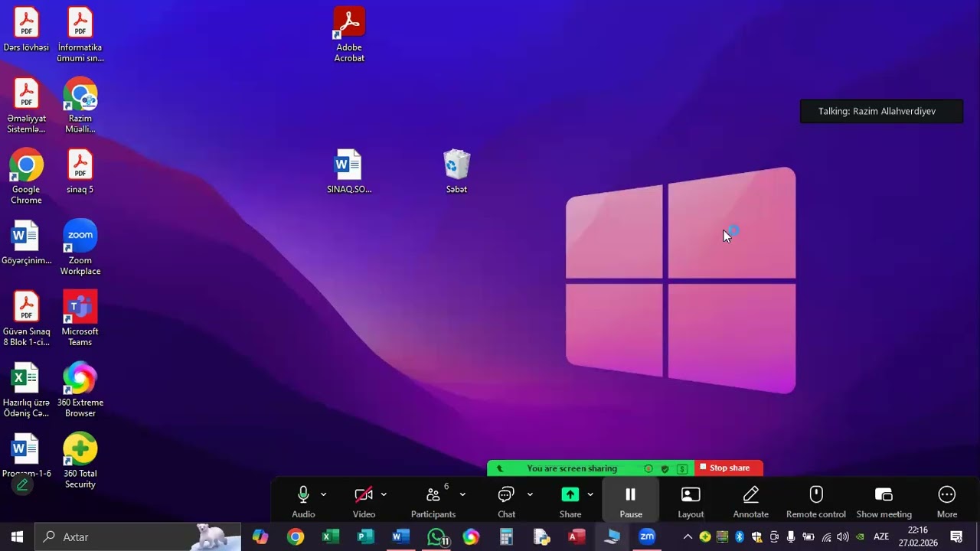Viewport: 980px width, 551px height.
Task: Switch the AZE input language indicator
Action: [881, 537]
